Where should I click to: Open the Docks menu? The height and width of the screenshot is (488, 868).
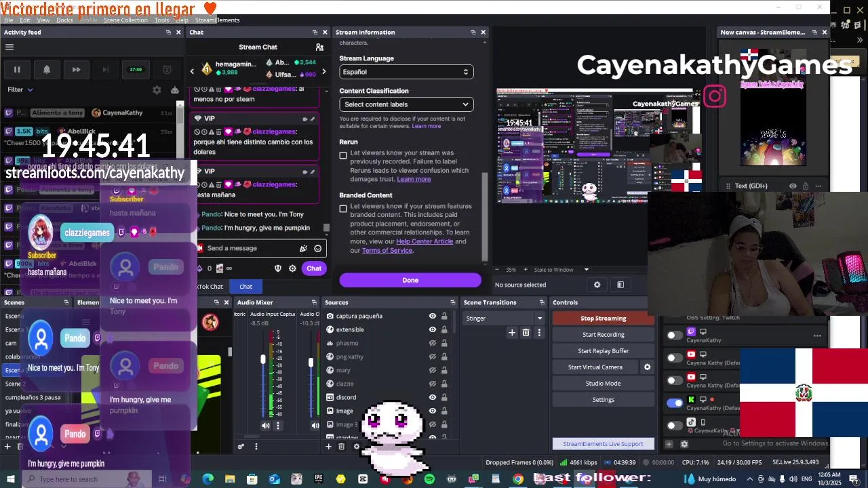[64, 20]
